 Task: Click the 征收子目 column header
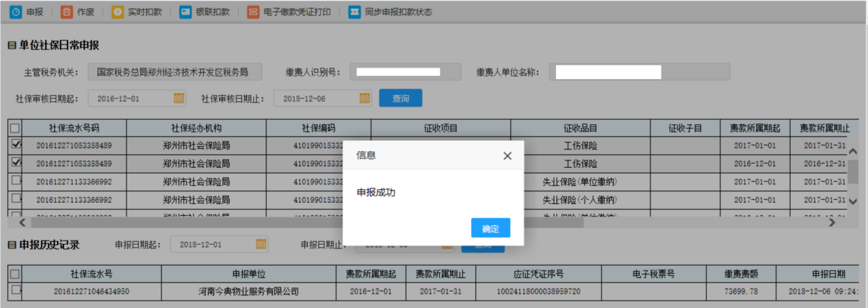click(685, 128)
